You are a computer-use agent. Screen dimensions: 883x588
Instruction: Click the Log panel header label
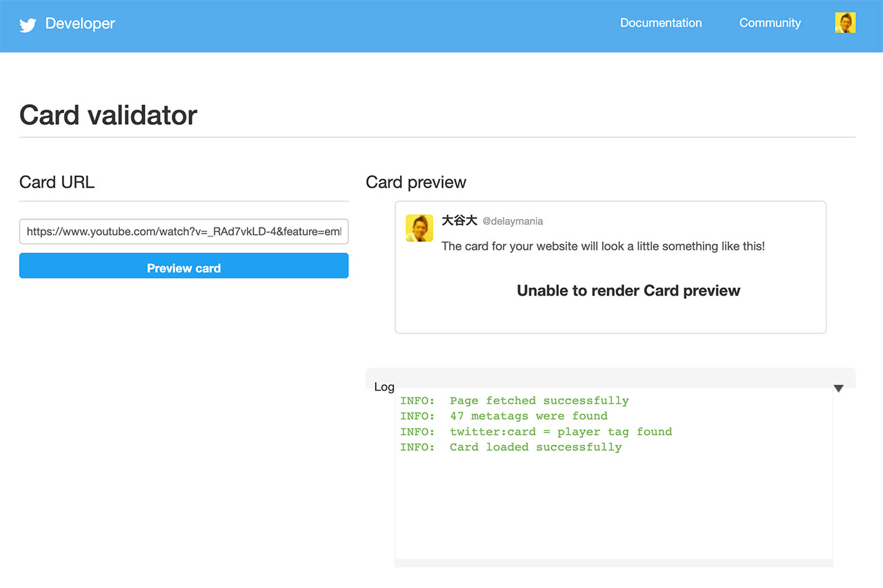384,387
